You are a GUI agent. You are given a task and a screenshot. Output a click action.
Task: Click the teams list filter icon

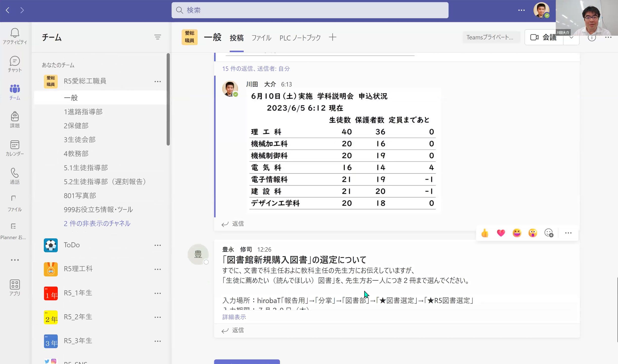tap(157, 37)
